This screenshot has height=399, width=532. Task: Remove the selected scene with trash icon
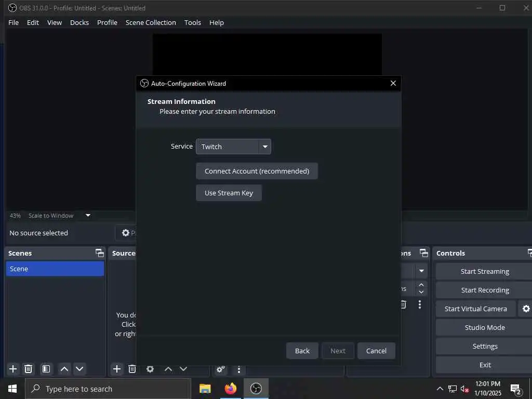28,369
